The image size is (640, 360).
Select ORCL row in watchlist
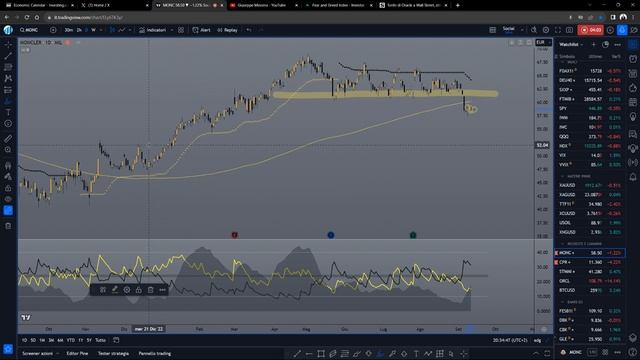coord(590,281)
